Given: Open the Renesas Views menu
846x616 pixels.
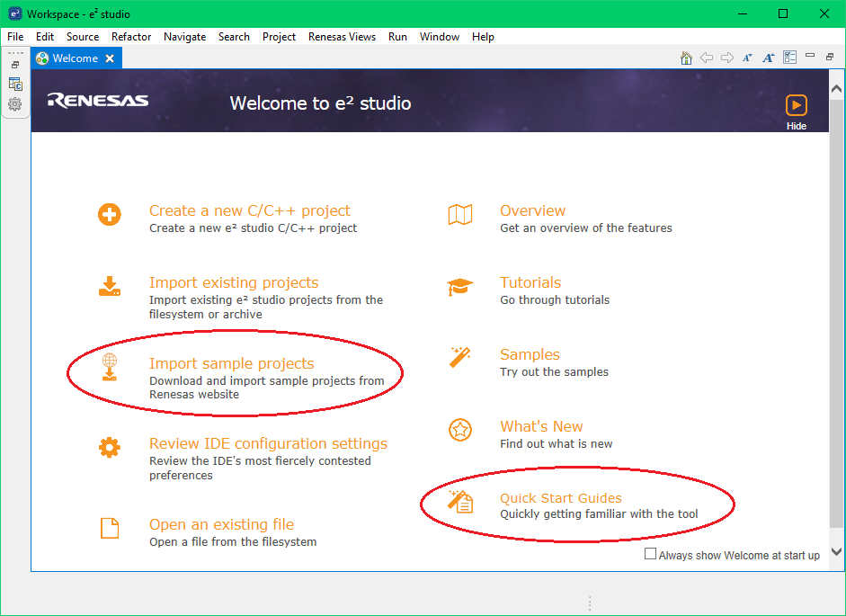Looking at the screenshot, I should point(342,37).
